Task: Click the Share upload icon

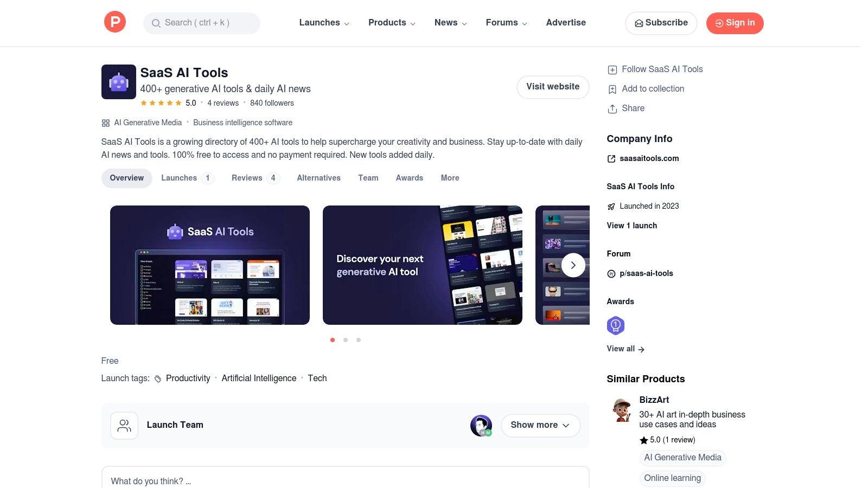Action: pos(612,109)
